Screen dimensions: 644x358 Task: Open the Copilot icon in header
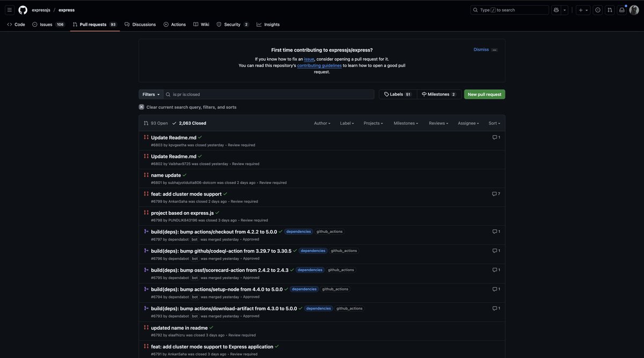(557, 10)
